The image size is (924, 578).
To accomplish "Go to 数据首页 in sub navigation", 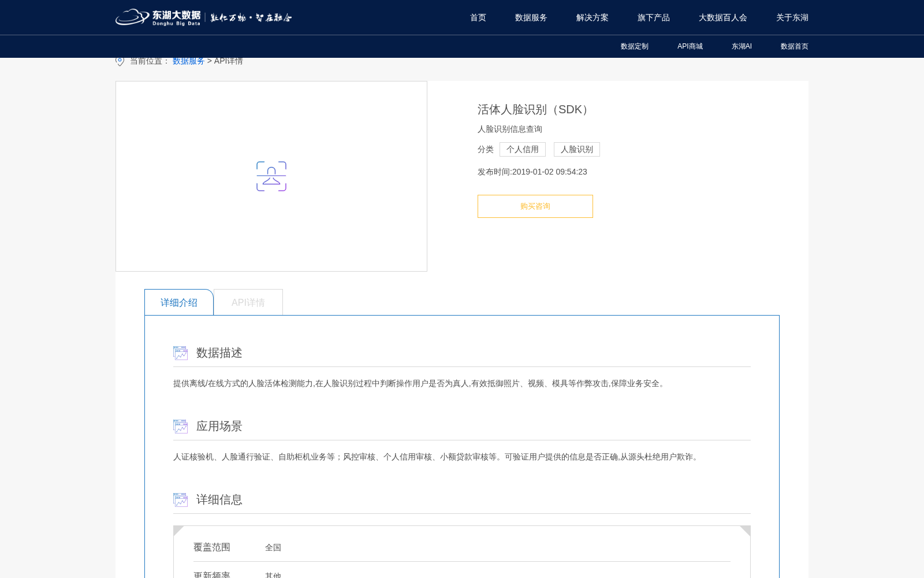I will point(795,46).
